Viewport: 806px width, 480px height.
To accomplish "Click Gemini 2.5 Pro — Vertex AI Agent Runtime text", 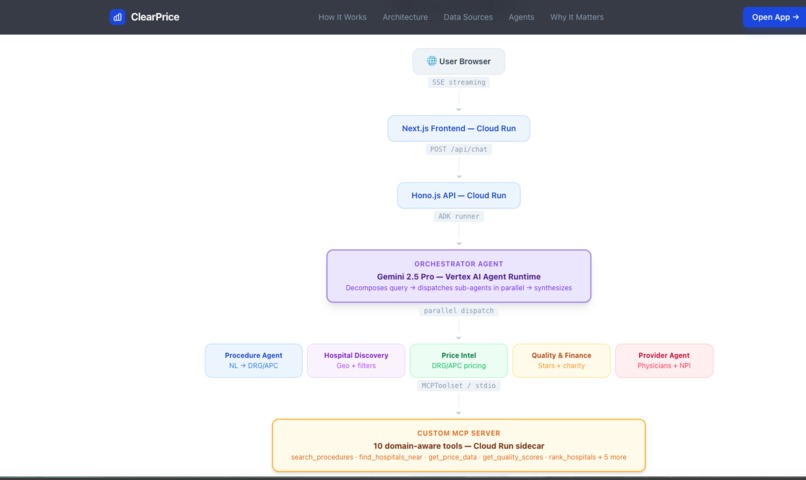I will pos(459,276).
